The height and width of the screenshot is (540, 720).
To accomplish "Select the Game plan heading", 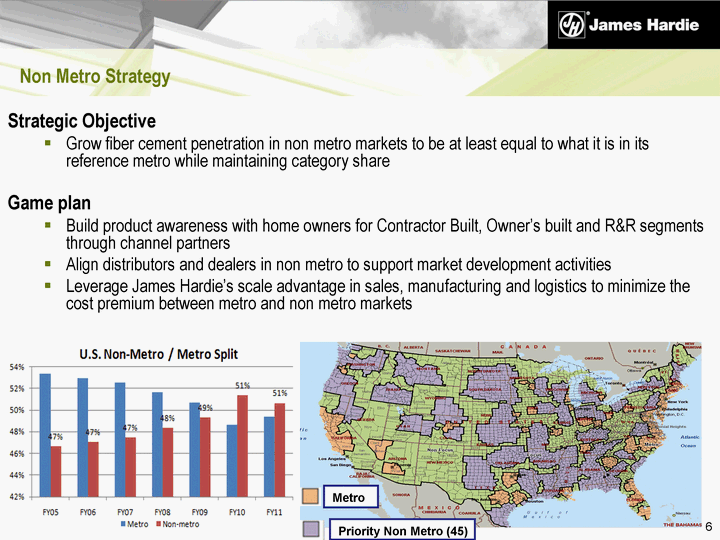I will coord(50,203).
